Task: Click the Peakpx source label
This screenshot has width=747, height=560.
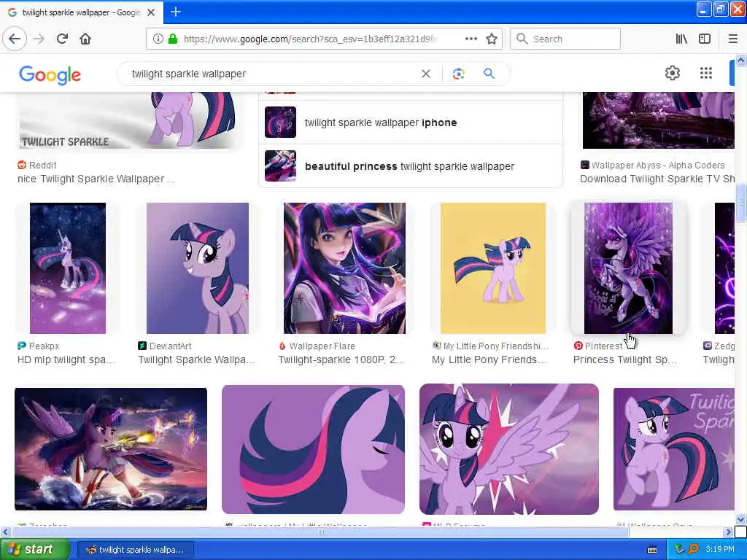Action: (38, 346)
